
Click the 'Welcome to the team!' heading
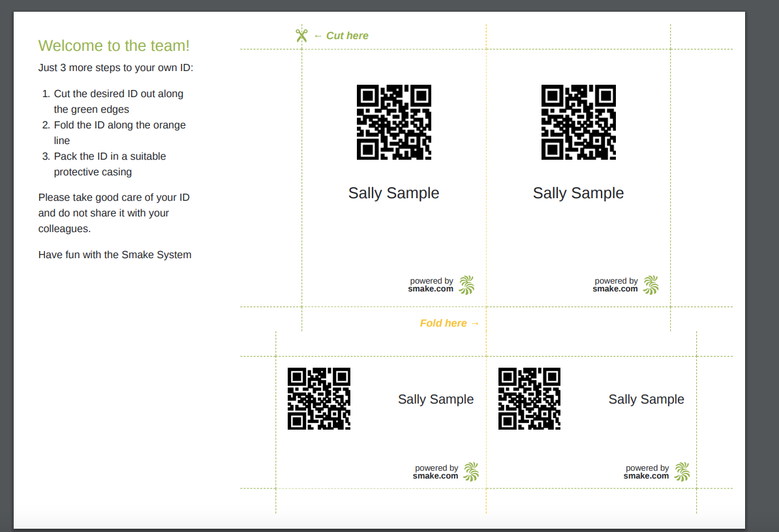coord(114,46)
